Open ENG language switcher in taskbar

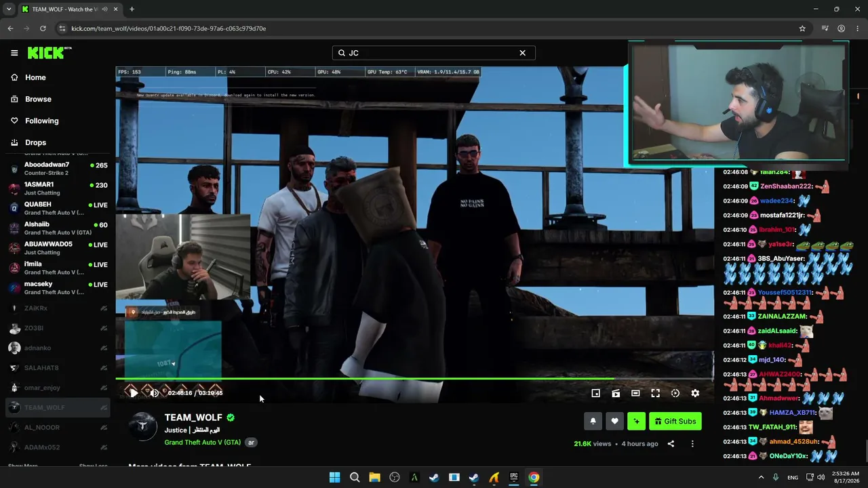pyautogui.click(x=793, y=477)
